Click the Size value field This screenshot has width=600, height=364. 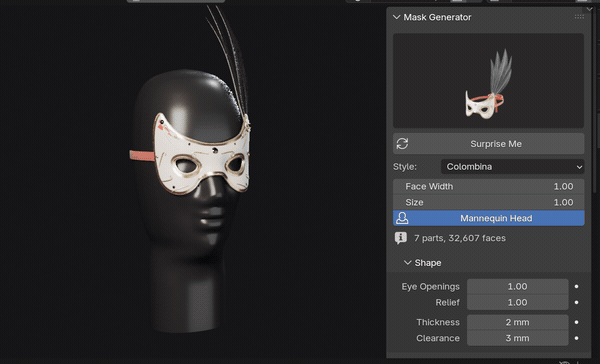click(489, 202)
